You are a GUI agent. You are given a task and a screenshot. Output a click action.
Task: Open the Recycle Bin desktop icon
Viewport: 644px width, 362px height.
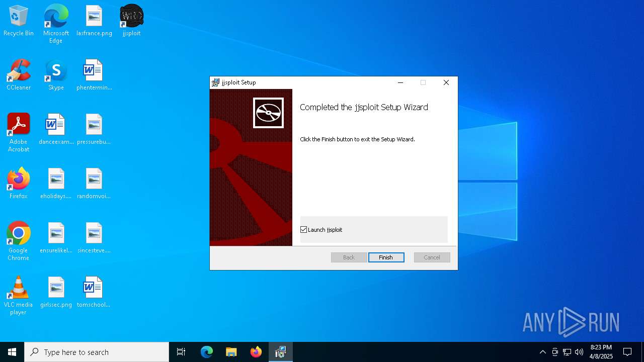click(x=19, y=21)
